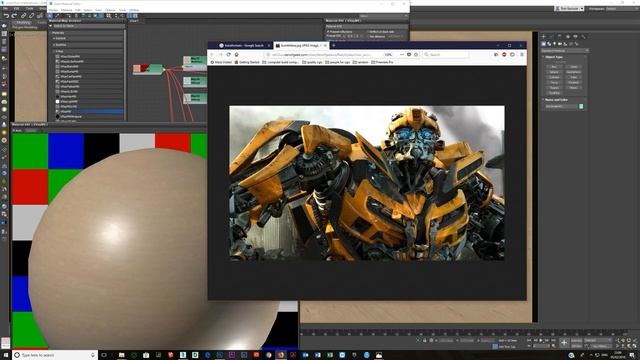Open the Utilities menu in Slate editor
The image size is (640, 360).
134,10
